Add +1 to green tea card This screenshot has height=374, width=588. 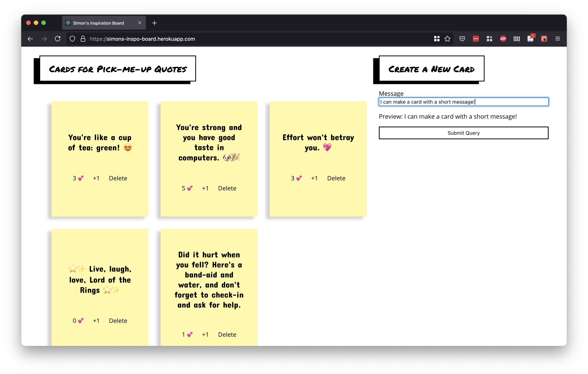click(x=96, y=178)
